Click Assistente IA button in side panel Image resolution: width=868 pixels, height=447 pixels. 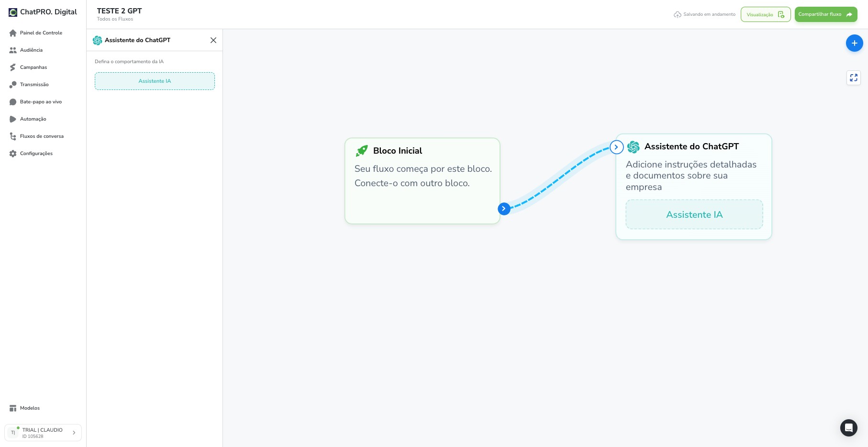155,81
